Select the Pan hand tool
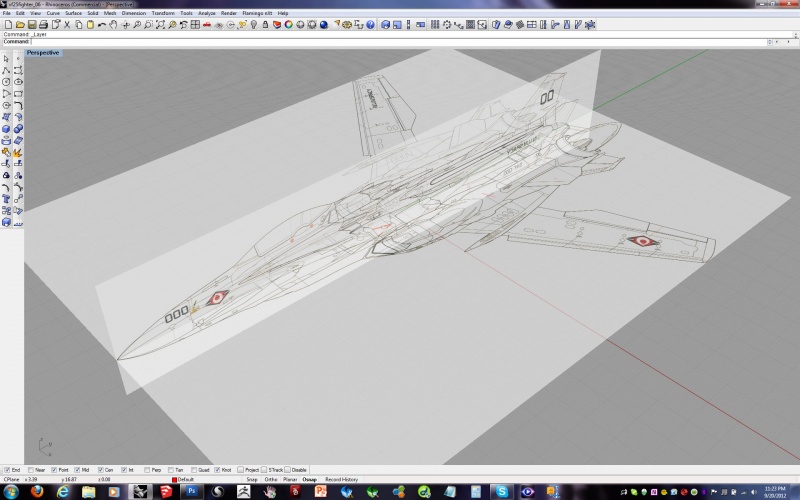 [113, 24]
